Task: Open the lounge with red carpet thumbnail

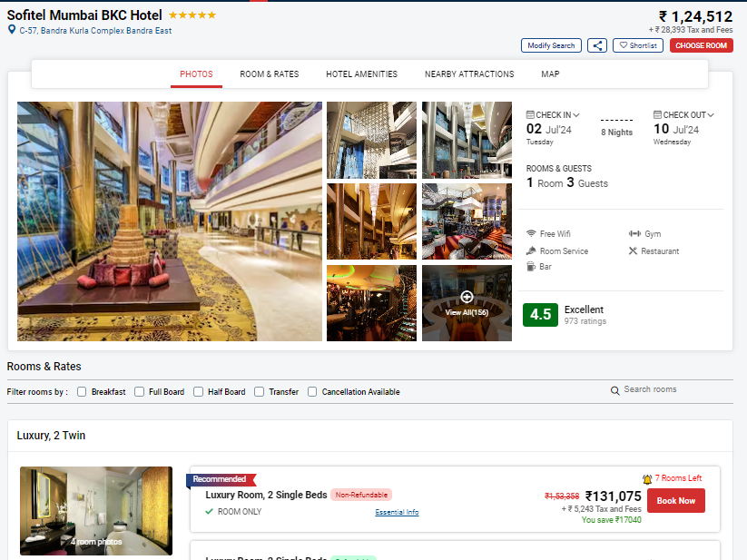Action: pyautogui.click(x=467, y=221)
